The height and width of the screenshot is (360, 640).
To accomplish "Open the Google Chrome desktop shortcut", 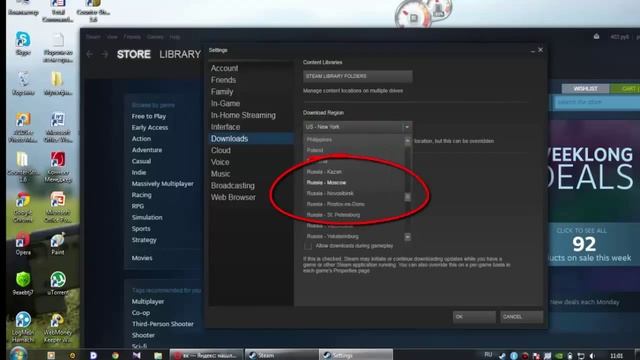I will click(23, 207).
